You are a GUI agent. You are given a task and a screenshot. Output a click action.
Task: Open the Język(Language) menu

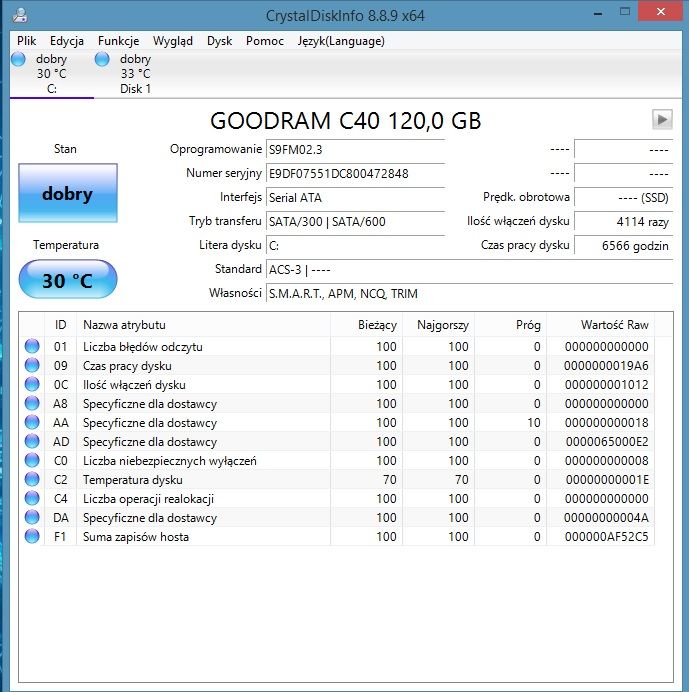pos(341,41)
